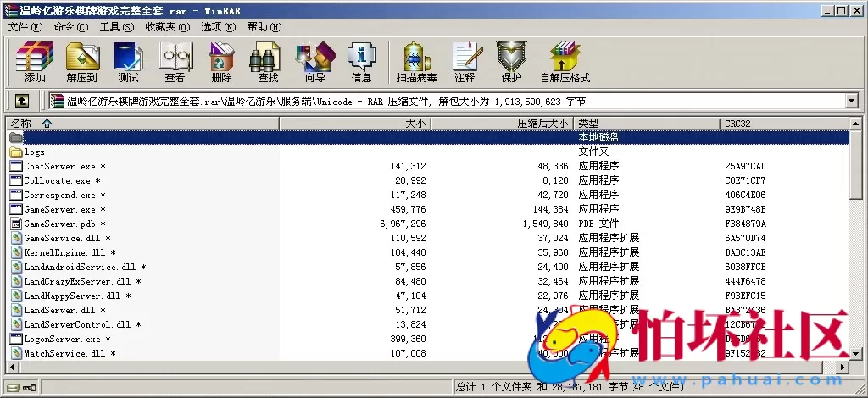Viewport: 868px width, 398px height.
Task: Run the Test (测试) archive tool
Action: [x=129, y=62]
